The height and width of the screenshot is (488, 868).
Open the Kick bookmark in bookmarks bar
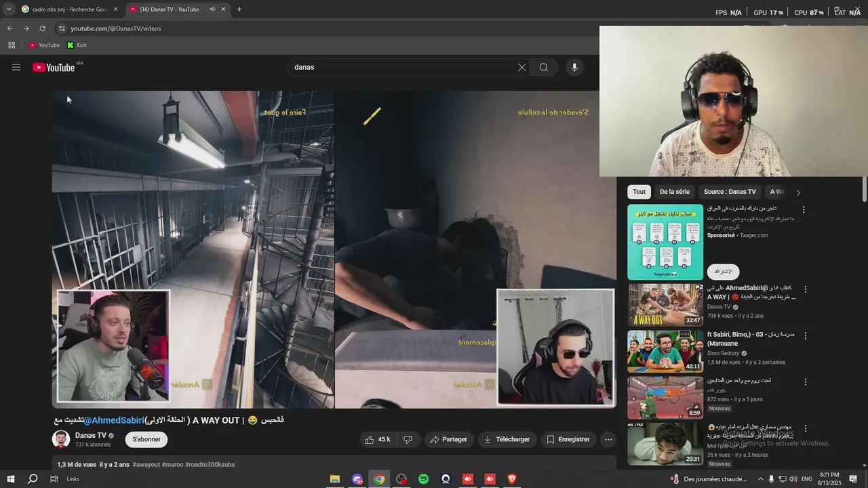(x=77, y=45)
